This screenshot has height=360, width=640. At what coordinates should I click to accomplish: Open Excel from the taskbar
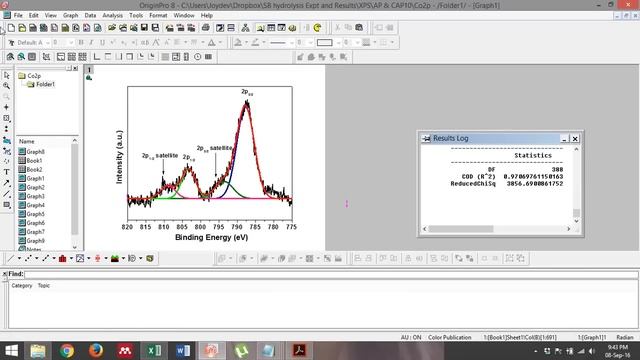[154, 351]
